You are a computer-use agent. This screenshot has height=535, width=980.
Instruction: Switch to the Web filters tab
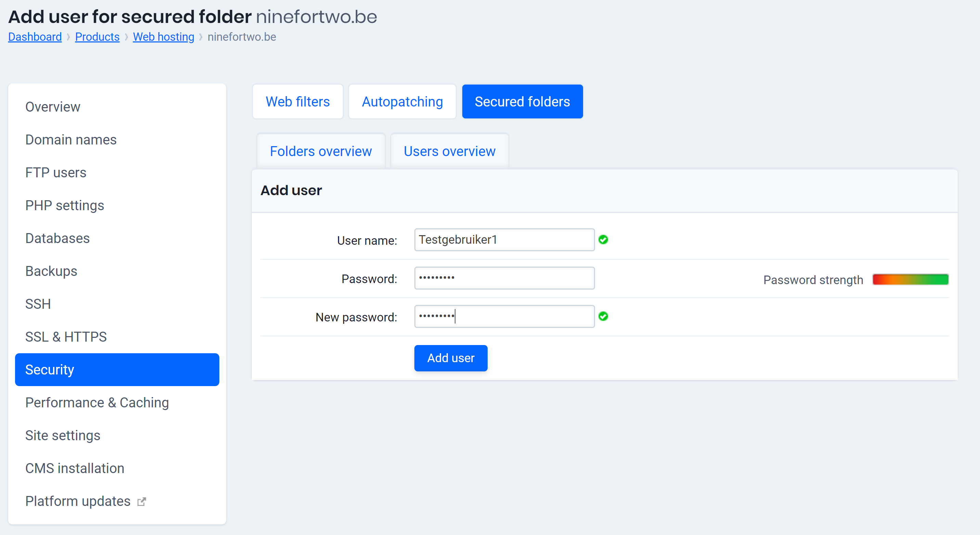click(297, 101)
